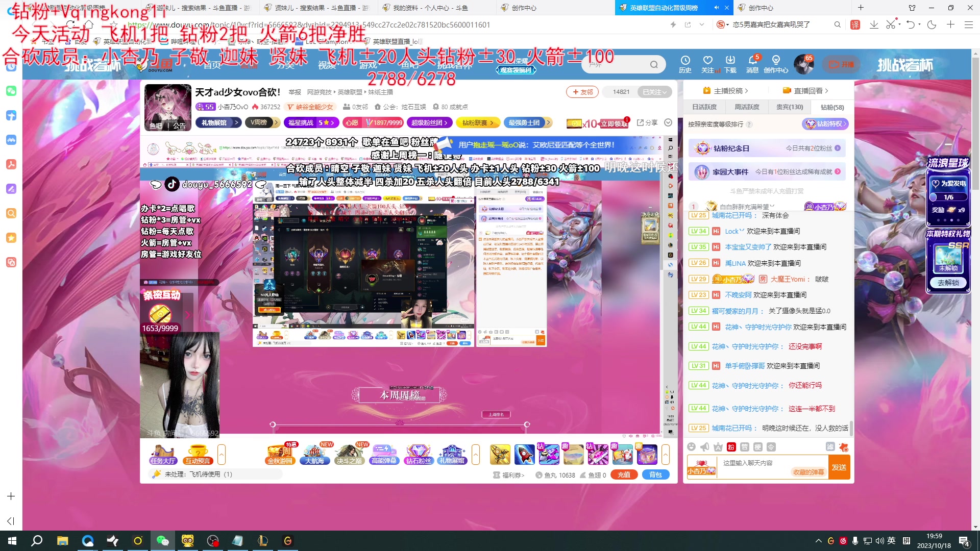
Task: Select the golden rocket gift
Action: (x=500, y=454)
